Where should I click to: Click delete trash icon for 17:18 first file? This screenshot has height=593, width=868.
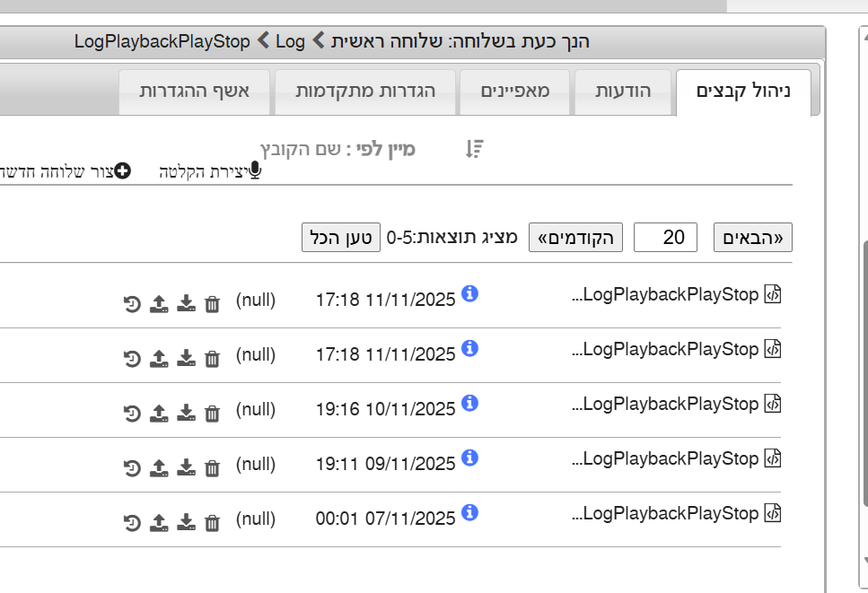pyautogui.click(x=212, y=304)
